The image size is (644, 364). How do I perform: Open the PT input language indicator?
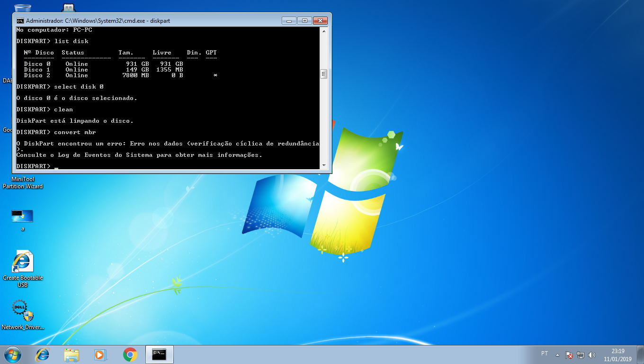tap(545, 354)
